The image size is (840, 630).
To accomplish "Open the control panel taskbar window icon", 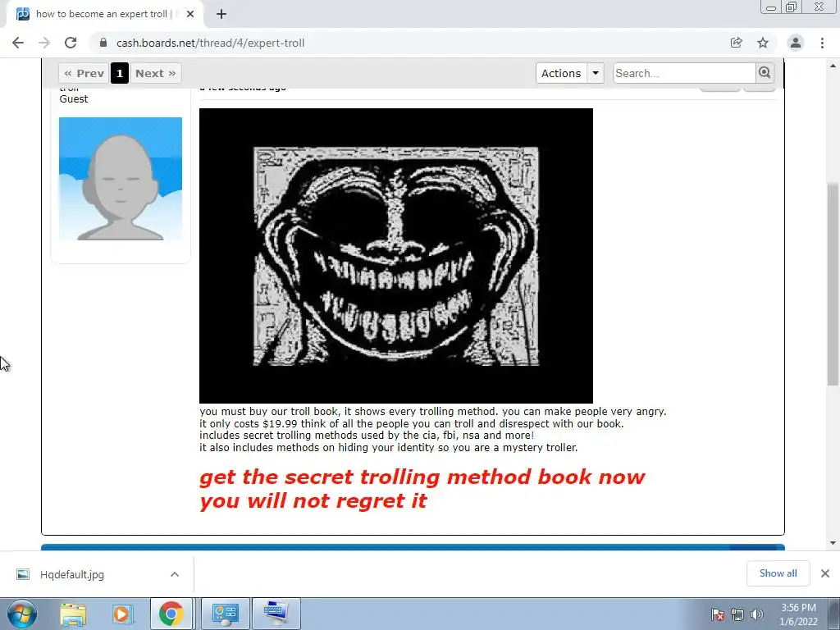I will tap(225, 614).
